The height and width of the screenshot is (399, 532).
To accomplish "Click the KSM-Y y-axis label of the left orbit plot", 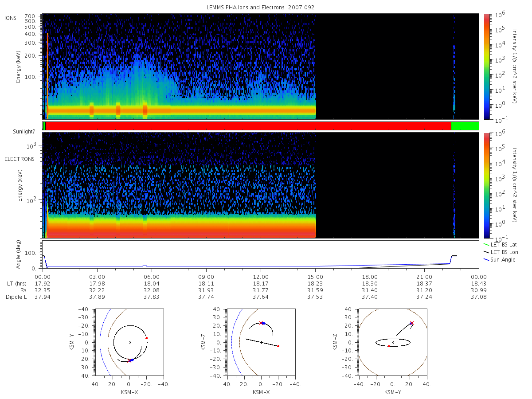I will click(x=72, y=342).
